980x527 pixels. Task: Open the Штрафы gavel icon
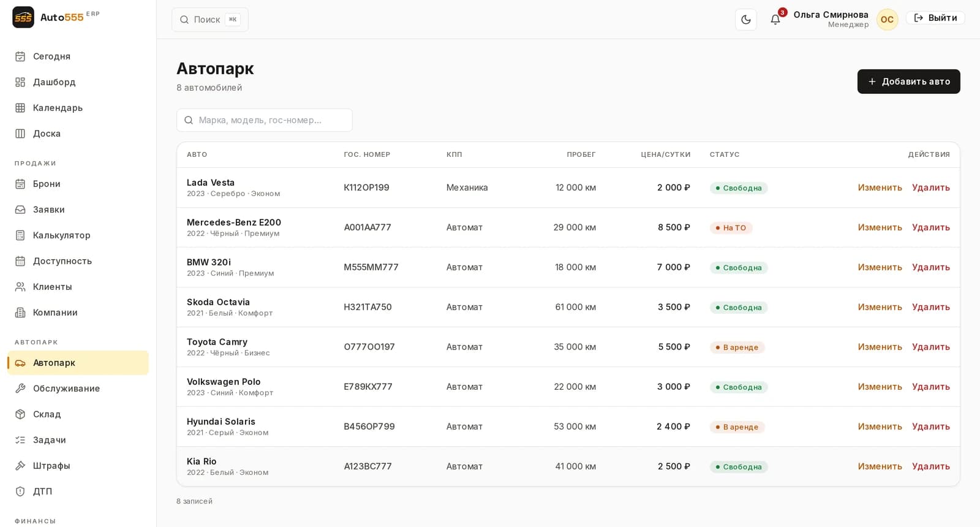[x=20, y=466]
